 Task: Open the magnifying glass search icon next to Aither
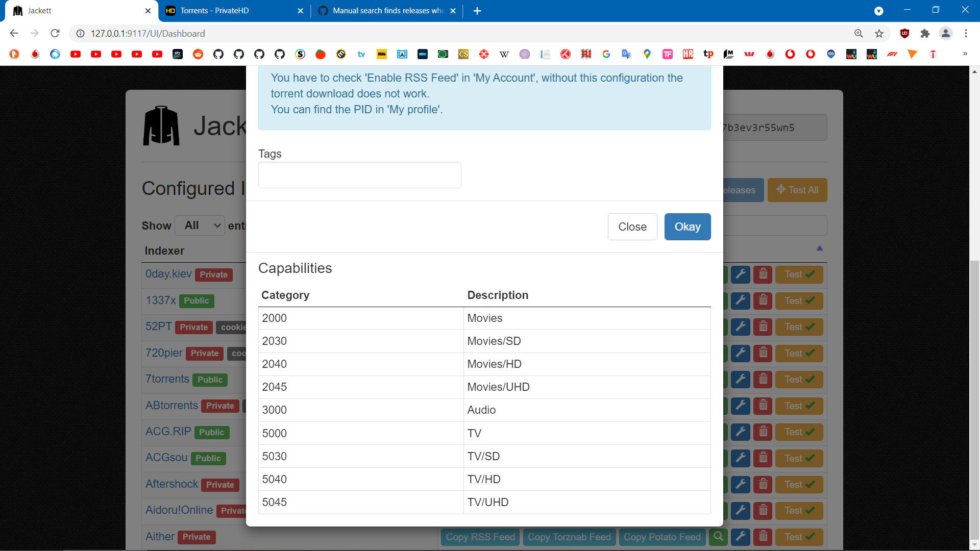[719, 537]
